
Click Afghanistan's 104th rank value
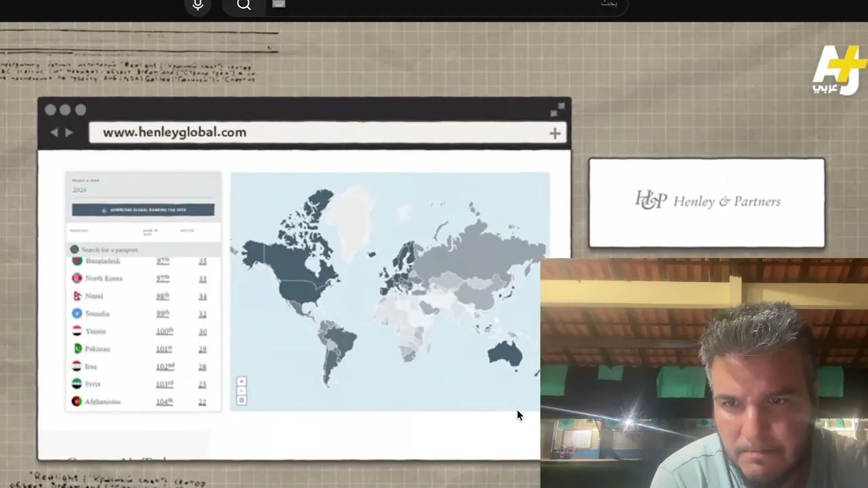pyautogui.click(x=164, y=402)
